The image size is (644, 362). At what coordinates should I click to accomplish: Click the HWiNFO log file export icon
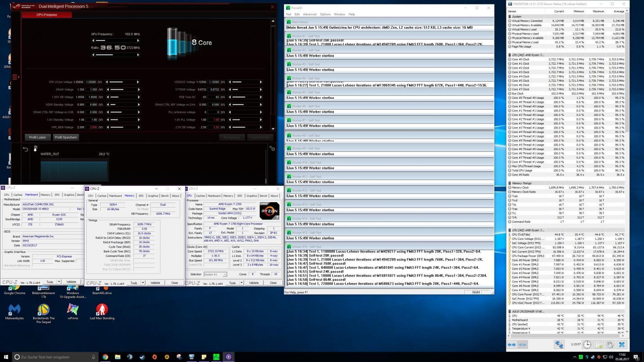[599, 344]
